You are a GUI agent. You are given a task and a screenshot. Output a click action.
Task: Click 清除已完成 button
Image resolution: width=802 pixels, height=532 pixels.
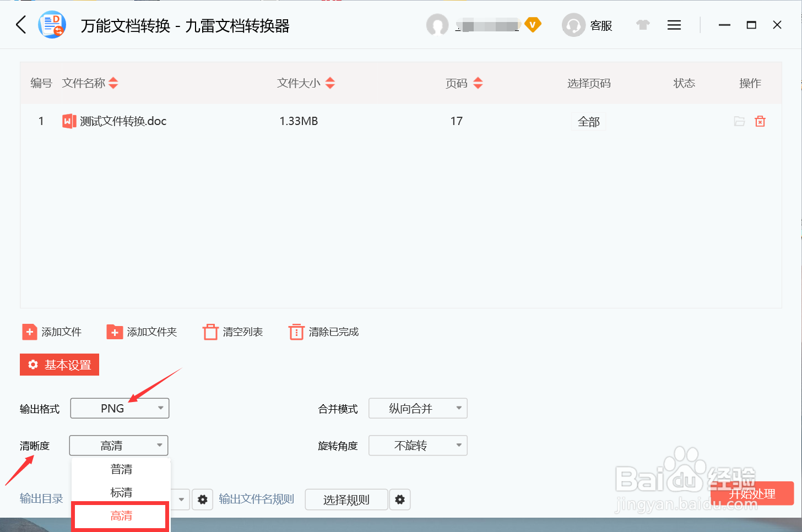coord(324,332)
